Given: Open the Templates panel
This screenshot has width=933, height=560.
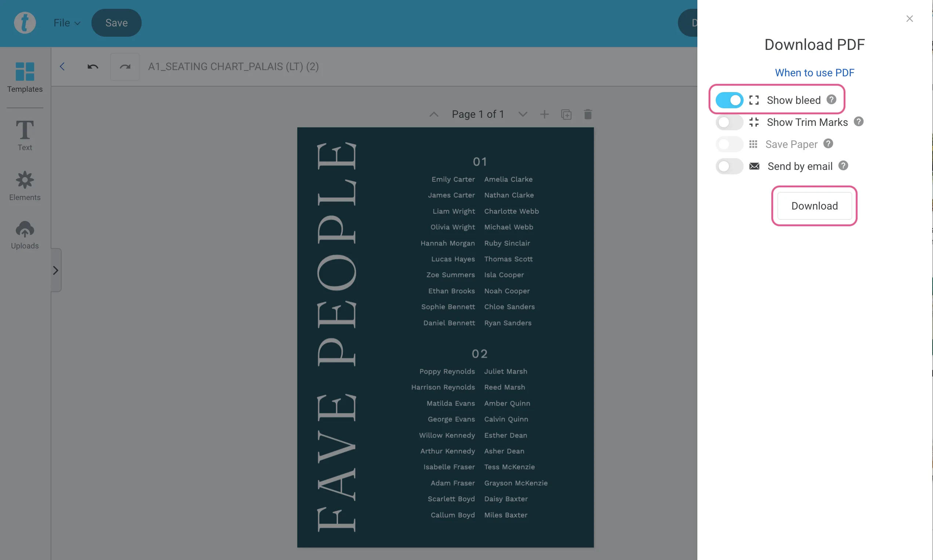Looking at the screenshot, I should pyautogui.click(x=24, y=78).
